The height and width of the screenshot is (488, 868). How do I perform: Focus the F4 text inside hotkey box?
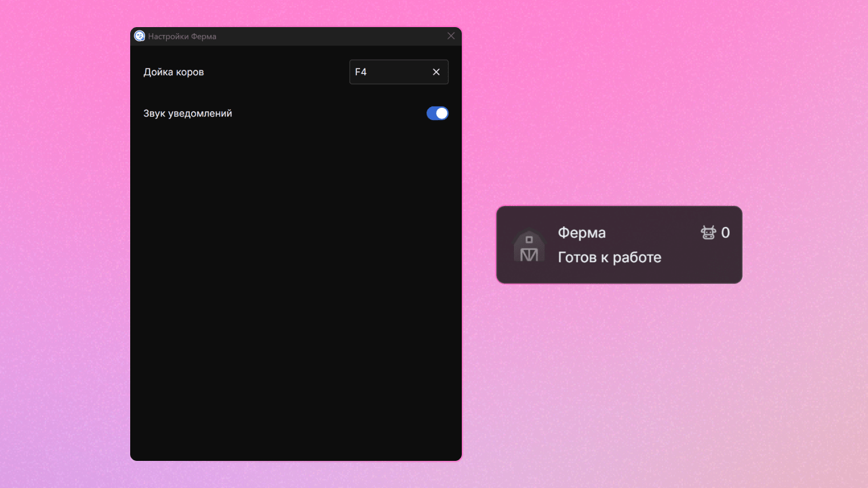pos(361,72)
